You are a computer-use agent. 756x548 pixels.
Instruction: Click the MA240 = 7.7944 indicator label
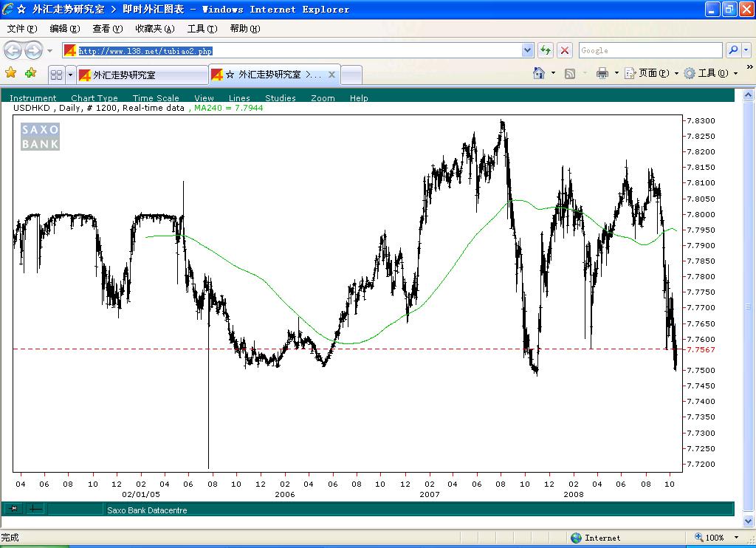(x=229, y=108)
